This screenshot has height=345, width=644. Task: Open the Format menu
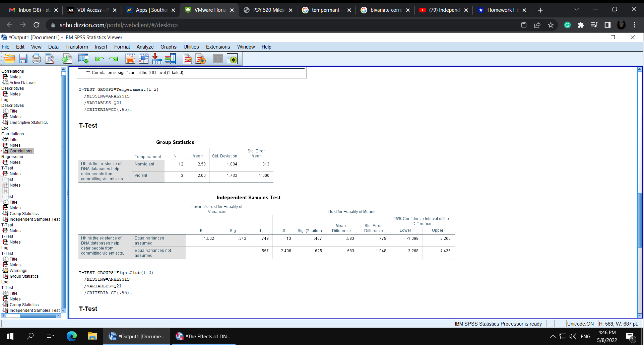coord(122,47)
